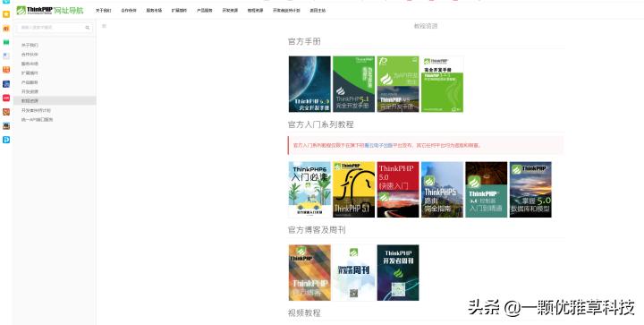Click the 视频教程 section heading
Screen dimensions: 644x325
point(304,313)
